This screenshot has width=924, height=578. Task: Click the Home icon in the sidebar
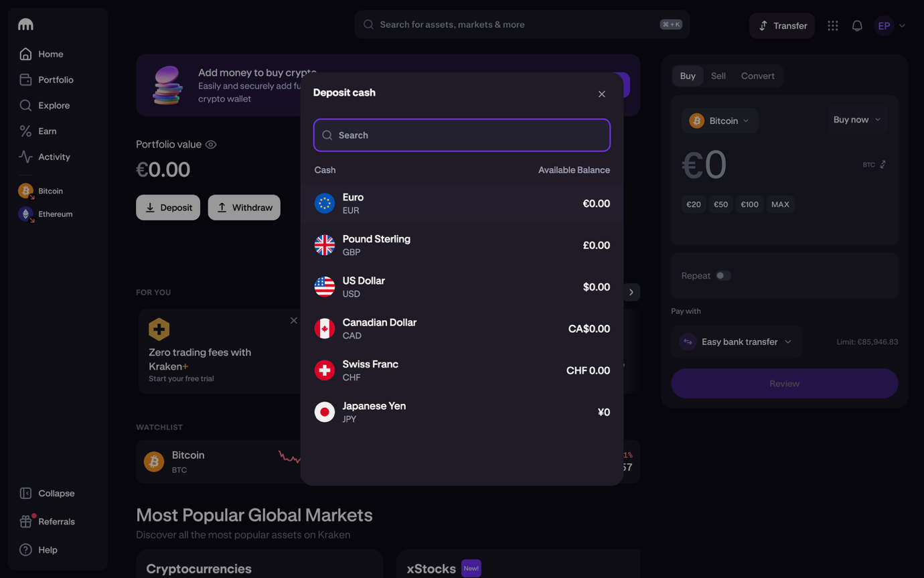click(x=25, y=54)
